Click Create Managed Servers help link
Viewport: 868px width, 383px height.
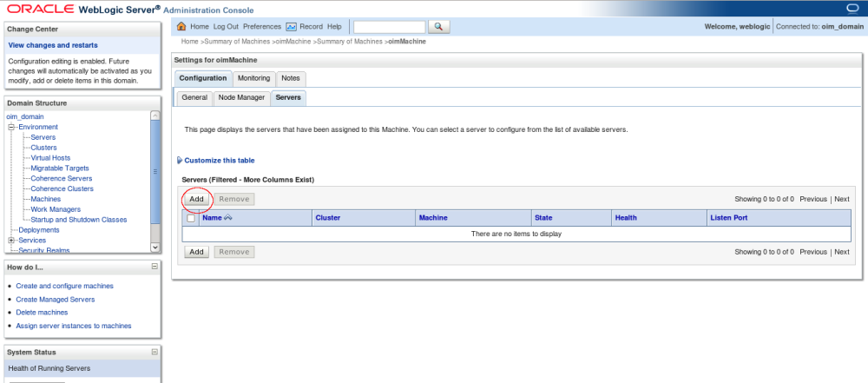pos(56,300)
